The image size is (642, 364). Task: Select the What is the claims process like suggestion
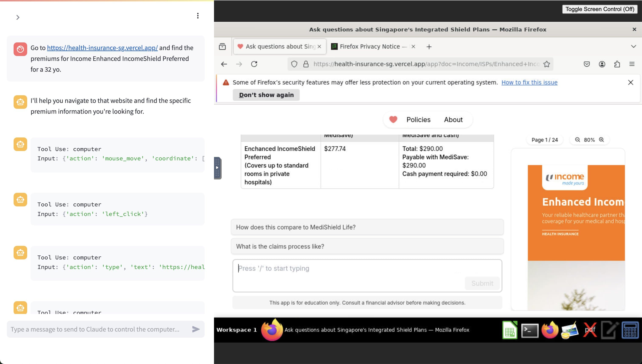click(x=367, y=246)
